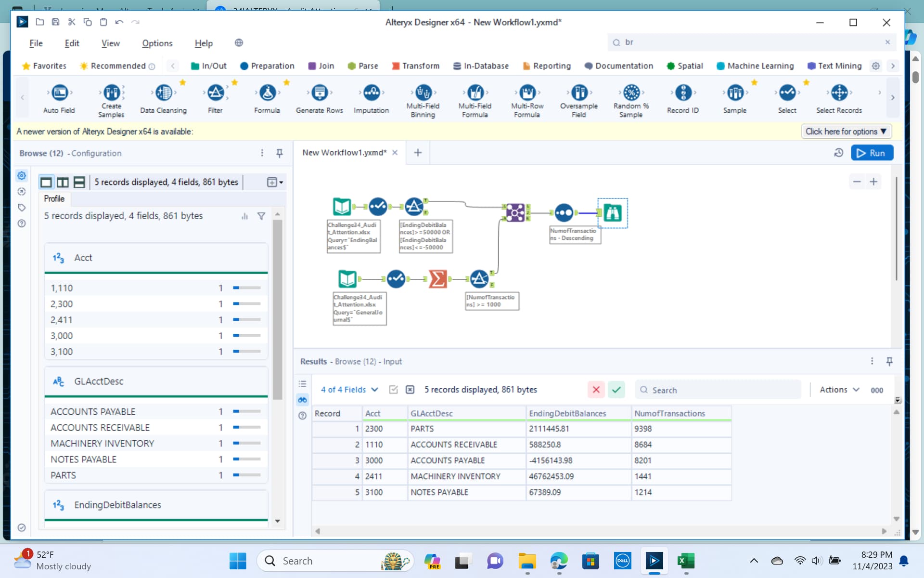The image size is (924, 578).
Task: Switch to the Join tool category
Action: coord(321,66)
